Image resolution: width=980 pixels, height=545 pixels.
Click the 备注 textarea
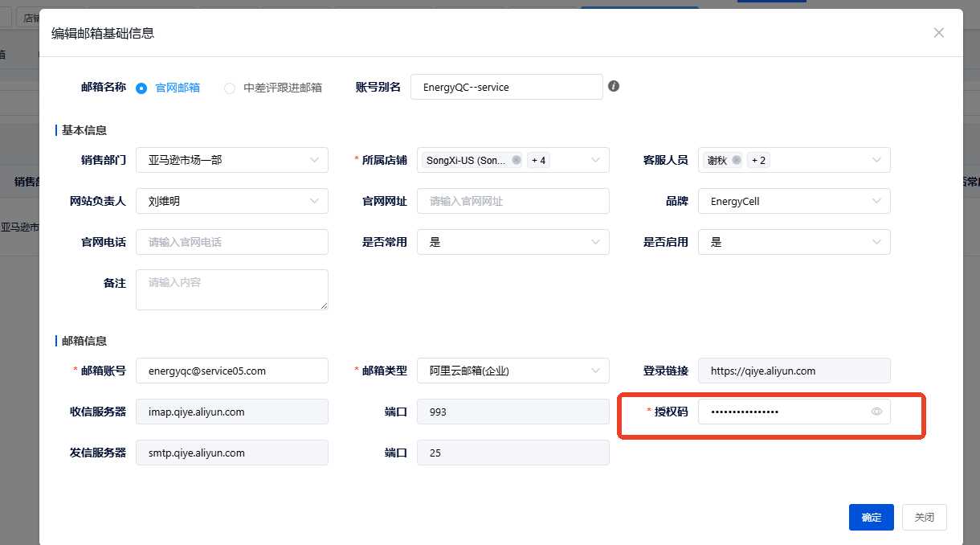click(x=231, y=289)
